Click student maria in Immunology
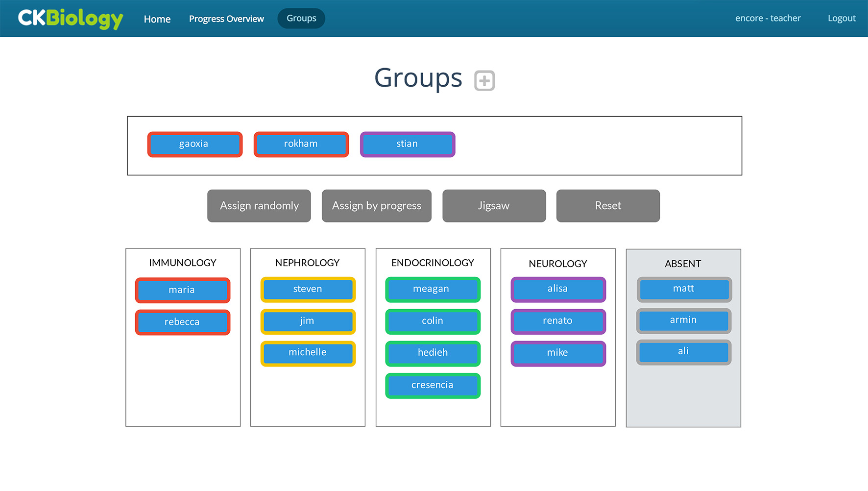Screen dimensions: 868x491 182,290
